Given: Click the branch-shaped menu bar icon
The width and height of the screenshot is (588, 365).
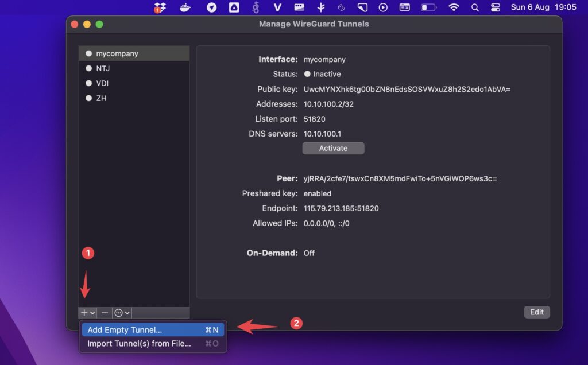Looking at the screenshot, I should [x=321, y=7].
